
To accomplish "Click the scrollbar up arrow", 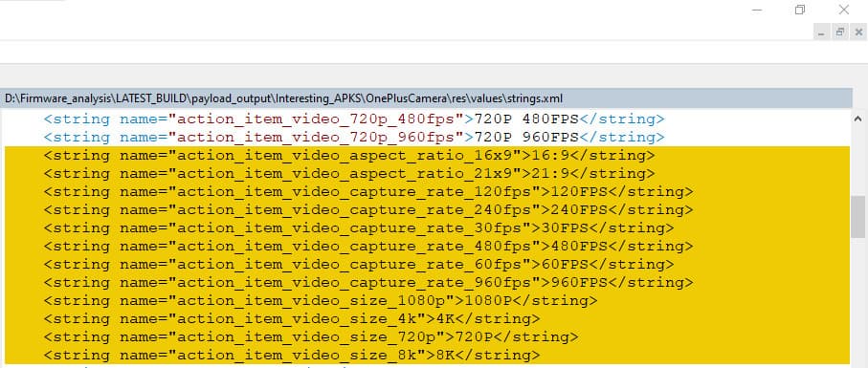I will coord(858,119).
